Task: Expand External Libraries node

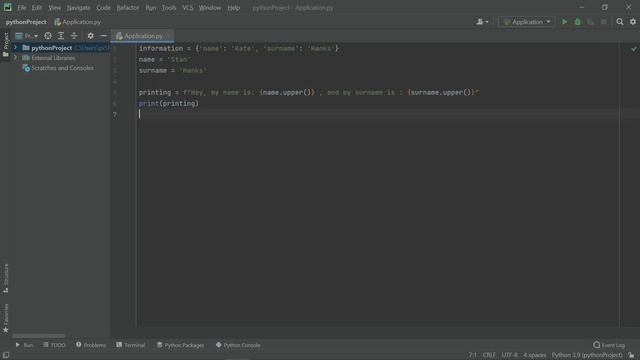Action: point(16,58)
